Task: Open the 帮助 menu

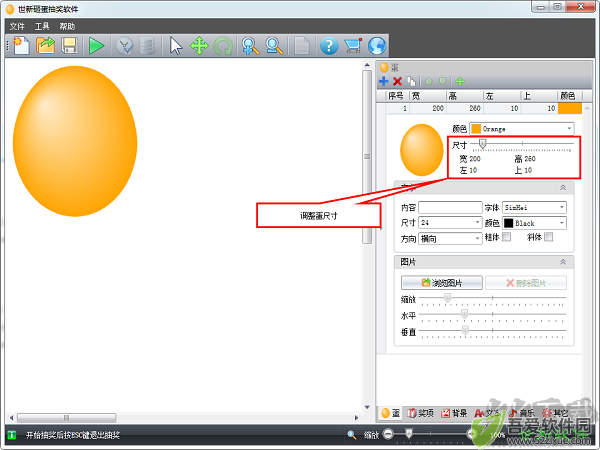Action: pyautogui.click(x=67, y=26)
